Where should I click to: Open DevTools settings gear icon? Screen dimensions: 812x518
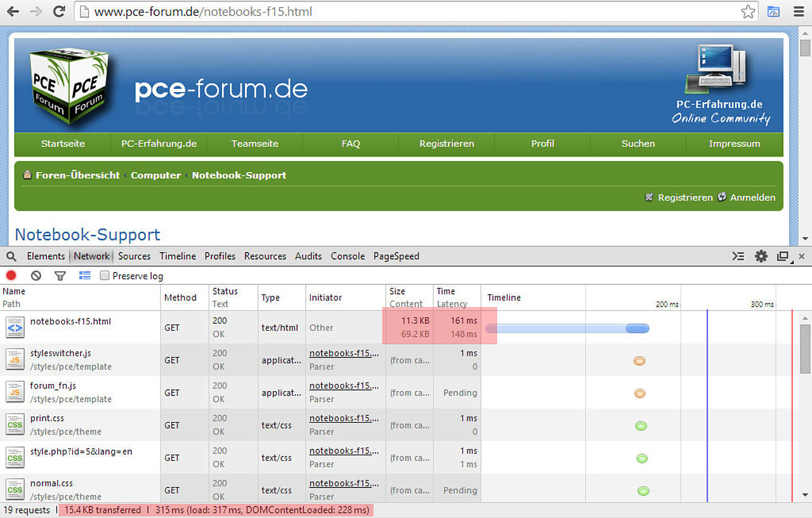pyautogui.click(x=761, y=256)
